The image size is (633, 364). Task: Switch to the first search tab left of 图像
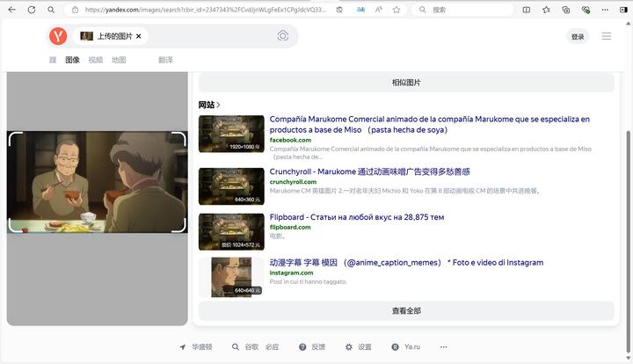53,60
